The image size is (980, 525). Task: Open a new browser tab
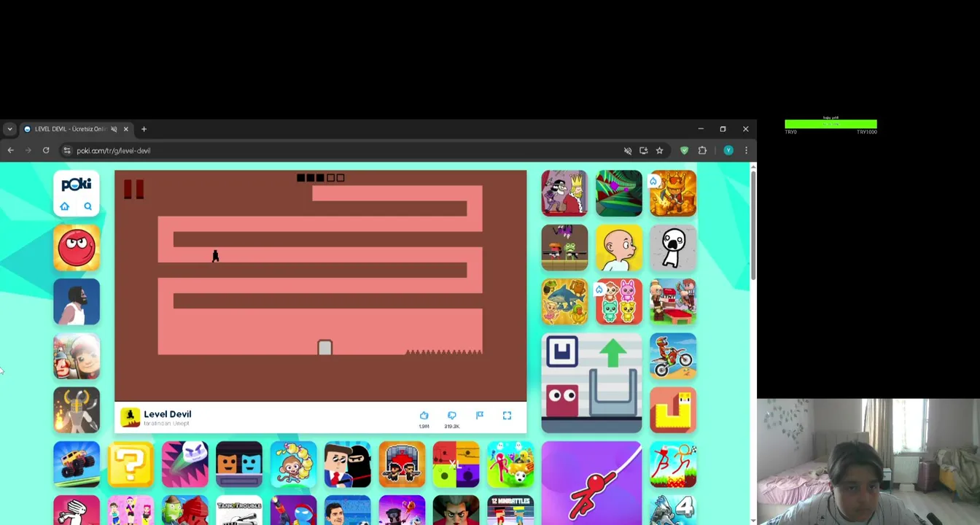click(x=144, y=129)
